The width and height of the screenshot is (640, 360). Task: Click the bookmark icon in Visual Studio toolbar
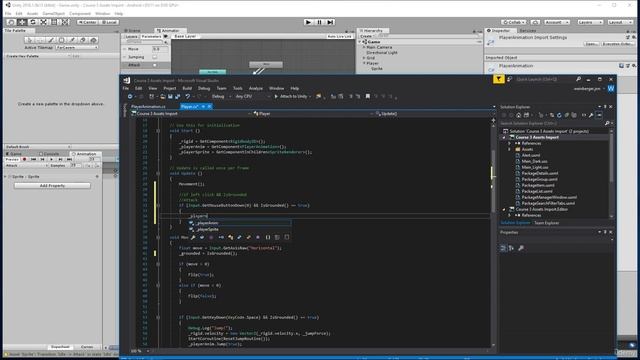368,96
